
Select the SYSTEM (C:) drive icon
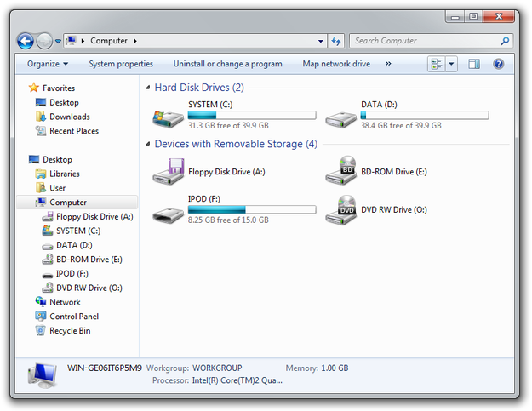click(x=168, y=118)
